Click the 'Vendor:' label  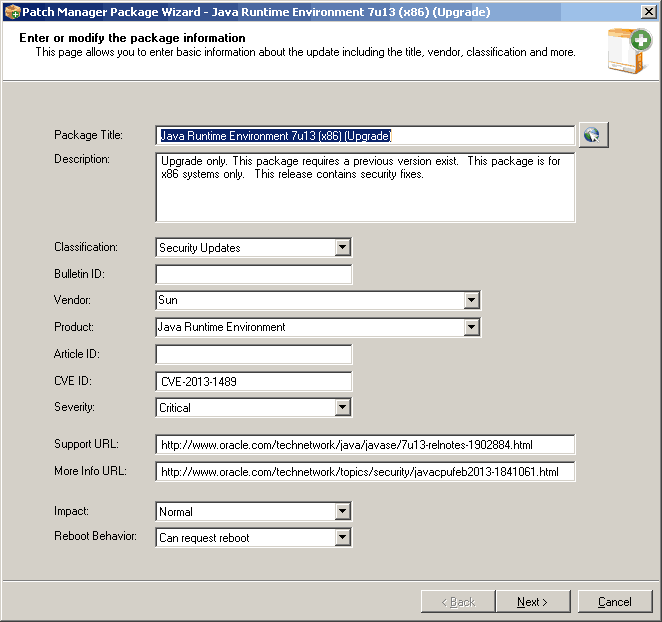coord(72,300)
